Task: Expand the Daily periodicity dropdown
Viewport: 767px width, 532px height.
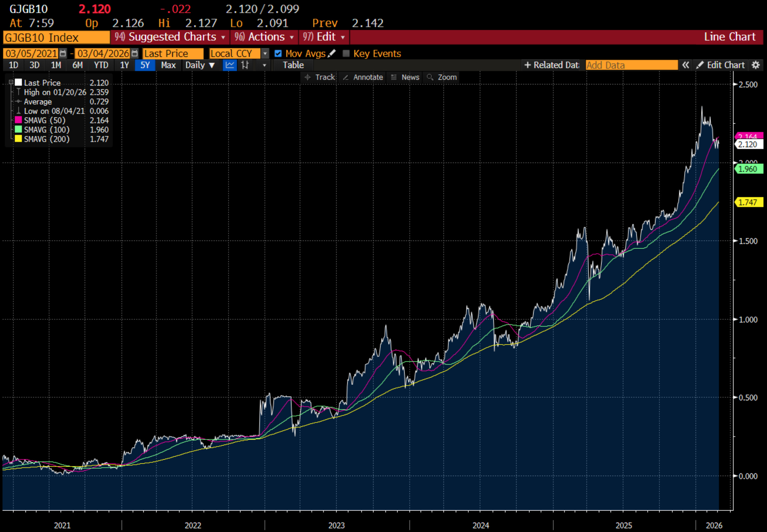Action: (x=200, y=65)
